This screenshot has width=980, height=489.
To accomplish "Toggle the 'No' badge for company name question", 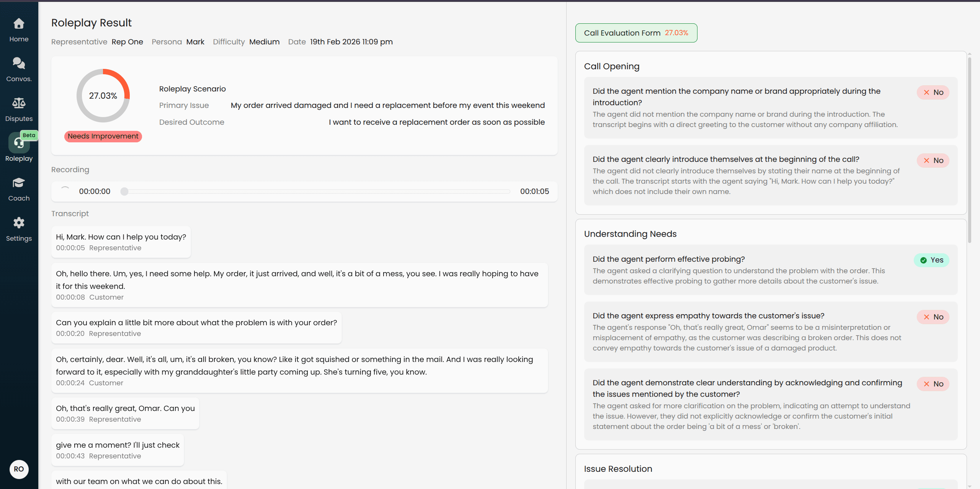I will (x=933, y=92).
